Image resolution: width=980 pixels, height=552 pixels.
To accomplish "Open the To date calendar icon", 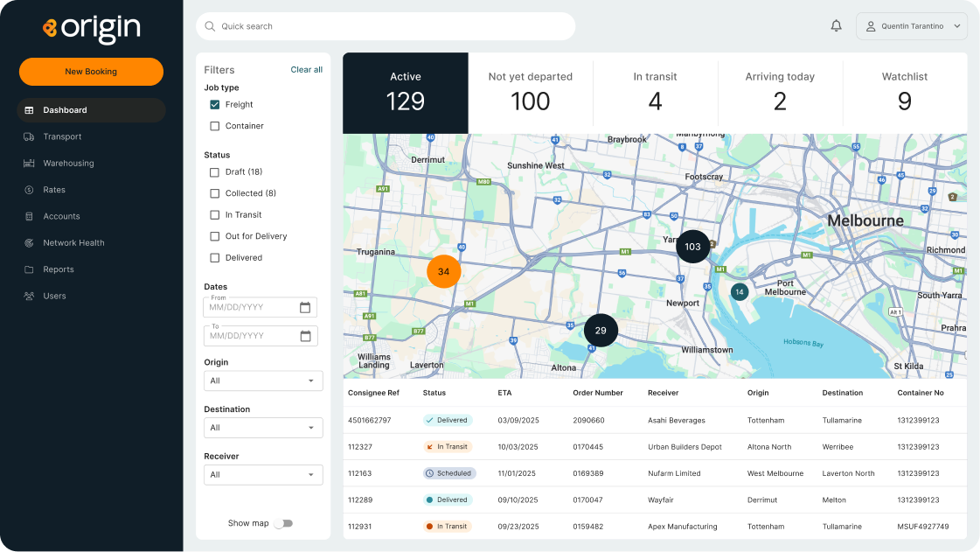I will click(305, 336).
